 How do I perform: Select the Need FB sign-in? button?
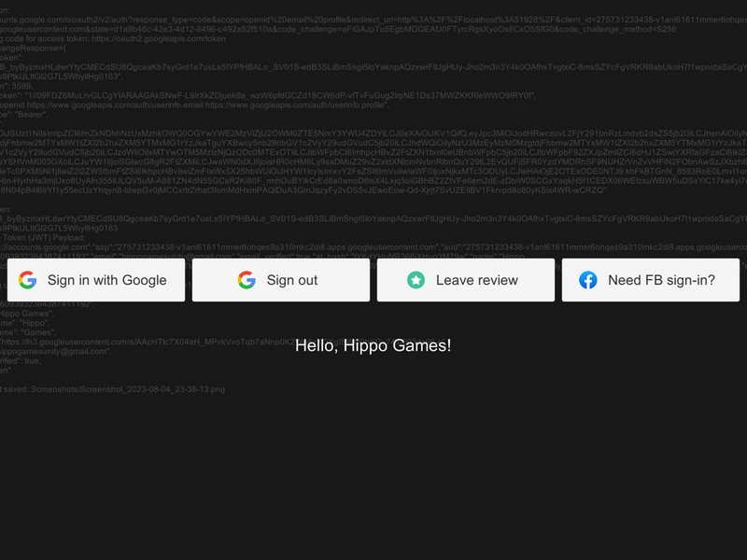650,280
